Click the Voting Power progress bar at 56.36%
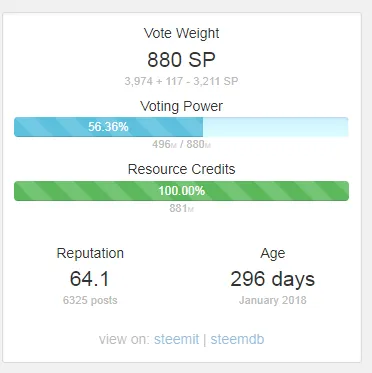 pyautogui.click(x=181, y=127)
